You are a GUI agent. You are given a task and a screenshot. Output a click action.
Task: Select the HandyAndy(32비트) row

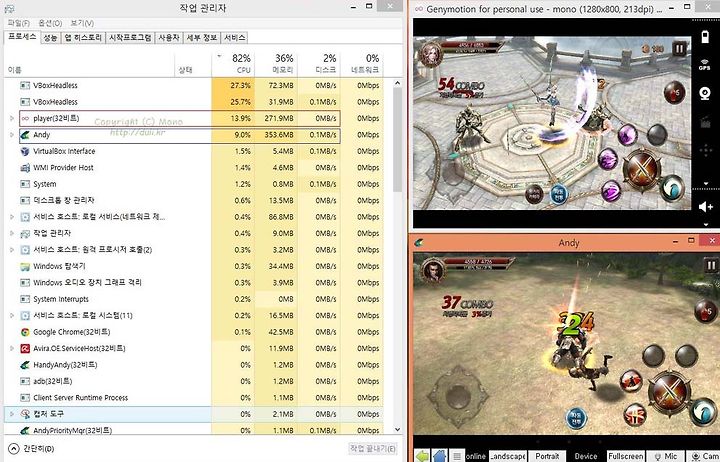tap(195, 365)
